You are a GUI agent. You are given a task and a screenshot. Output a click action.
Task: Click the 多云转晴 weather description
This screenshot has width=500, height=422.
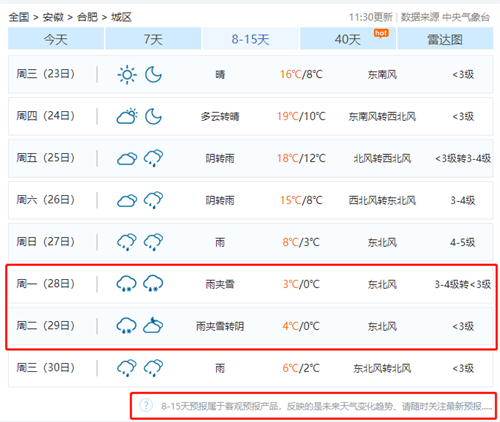click(220, 116)
